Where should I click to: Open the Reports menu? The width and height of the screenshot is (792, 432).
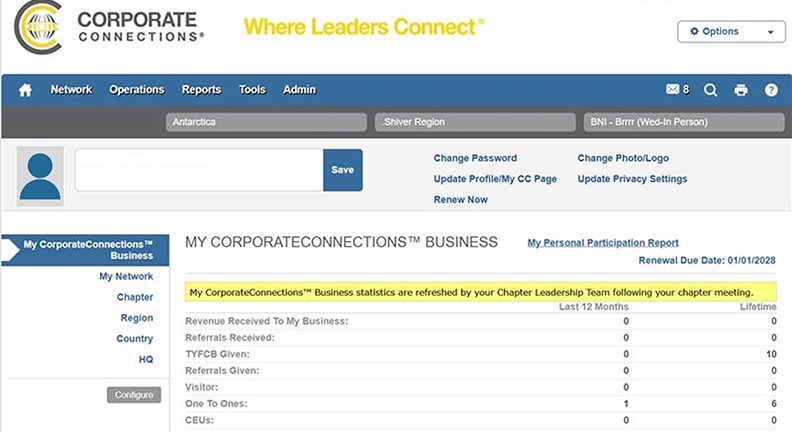coord(201,89)
